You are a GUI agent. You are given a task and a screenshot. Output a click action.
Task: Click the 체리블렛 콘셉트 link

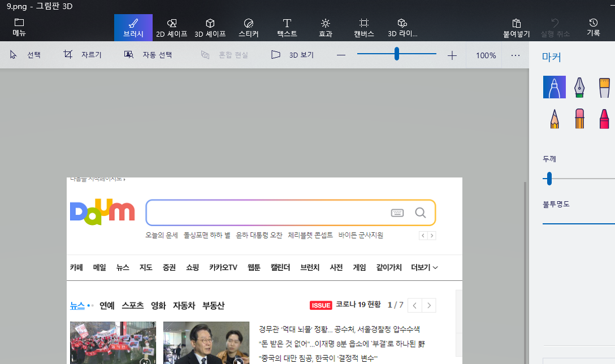(x=310, y=235)
